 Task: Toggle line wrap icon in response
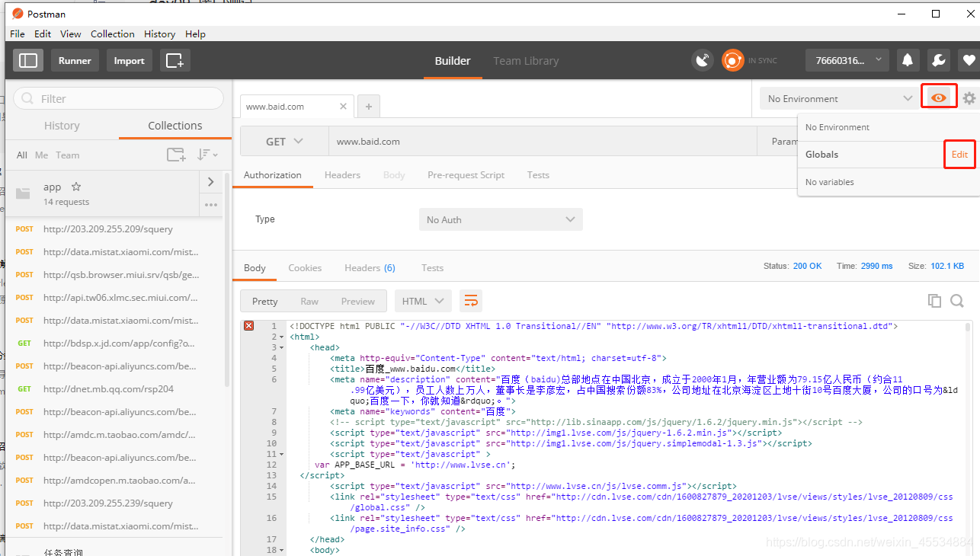click(471, 301)
